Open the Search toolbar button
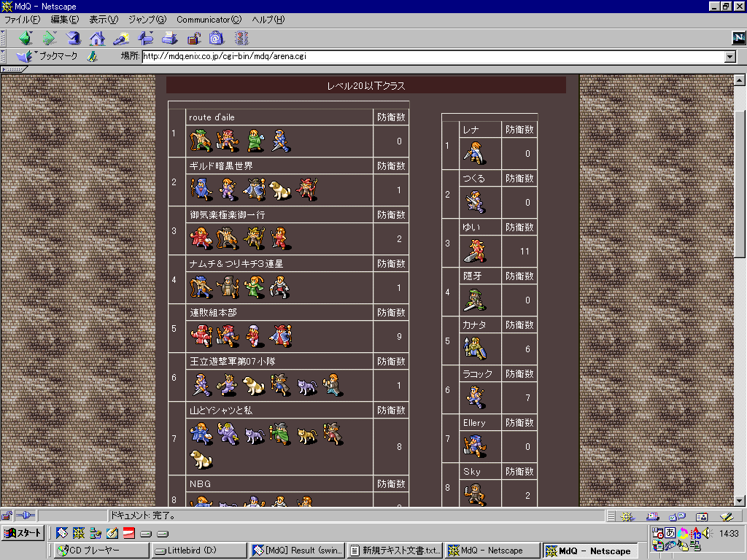This screenshot has width=747, height=560. click(121, 38)
